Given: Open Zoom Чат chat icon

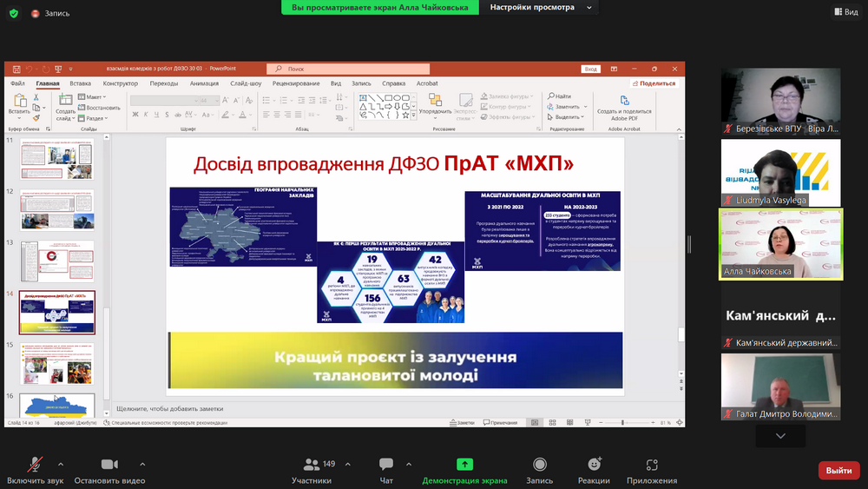Looking at the screenshot, I should pyautogui.click(x=386, y=464).
